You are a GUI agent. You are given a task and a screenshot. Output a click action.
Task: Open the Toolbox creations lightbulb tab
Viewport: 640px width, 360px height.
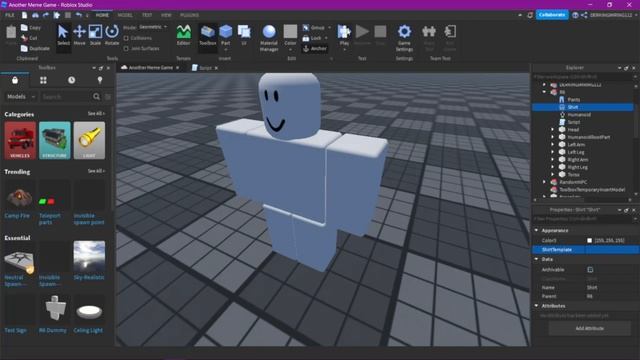coord(100,80)
